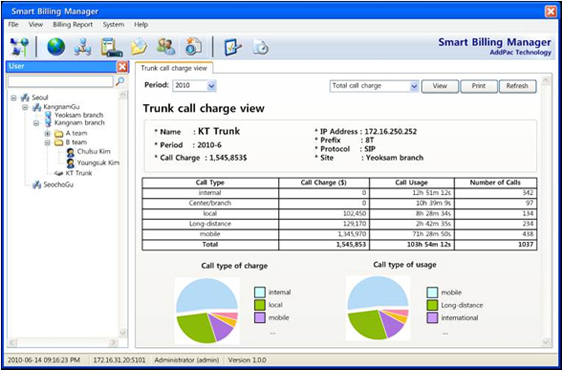Collapse the Kangnam branch node
The width and height of the screenshot is (562, 370).
(36, 123)
